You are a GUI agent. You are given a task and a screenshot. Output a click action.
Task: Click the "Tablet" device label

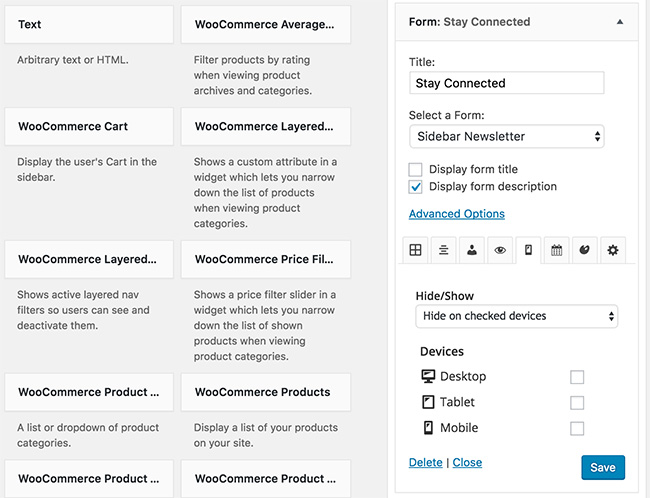[x=457, y=402]
